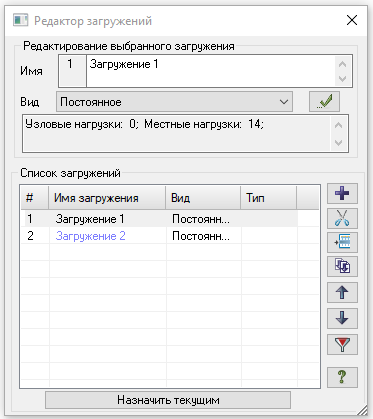Add a new load case with plus icon

coord(342,194)
